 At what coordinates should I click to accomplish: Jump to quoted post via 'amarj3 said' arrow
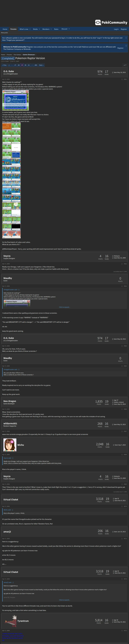13,582
